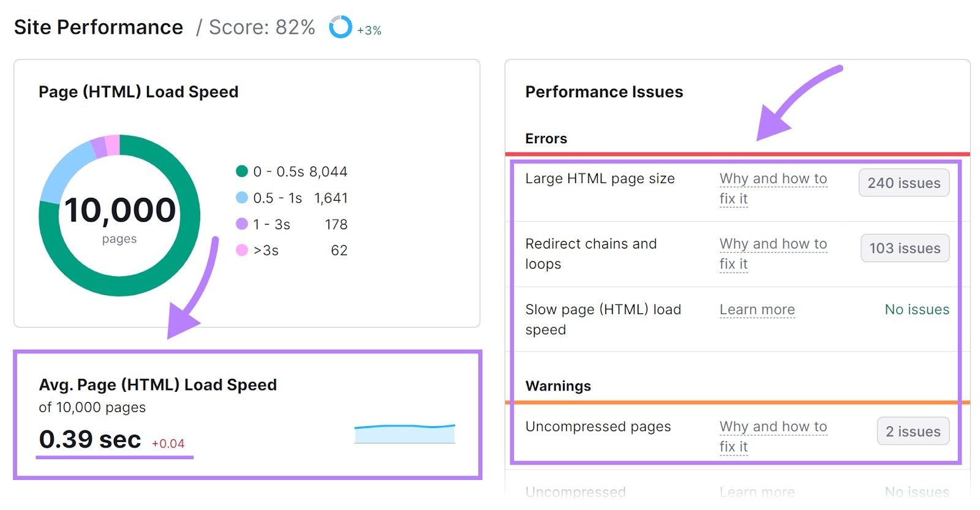Click the average load speed trend sparkline
Viewport: 980px width, 510px height.
pyautogui.click(x=405, y=433)
